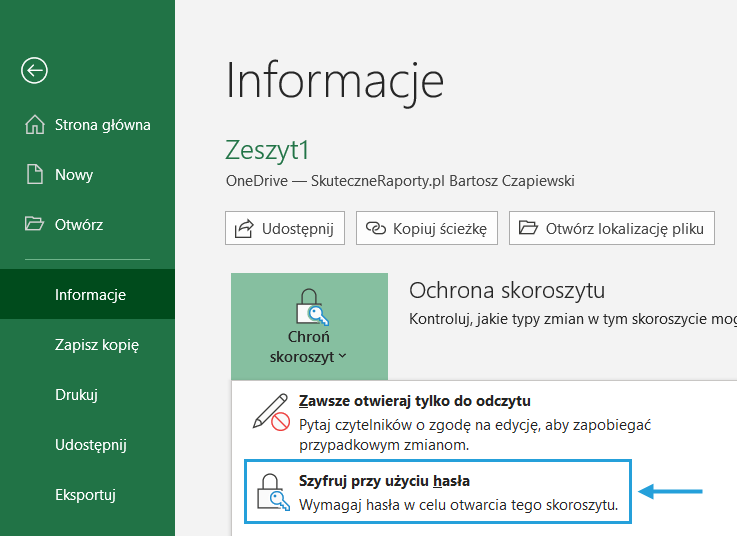Click the OneDrive file path text
The image size is (737, 536).
point(400,181)
